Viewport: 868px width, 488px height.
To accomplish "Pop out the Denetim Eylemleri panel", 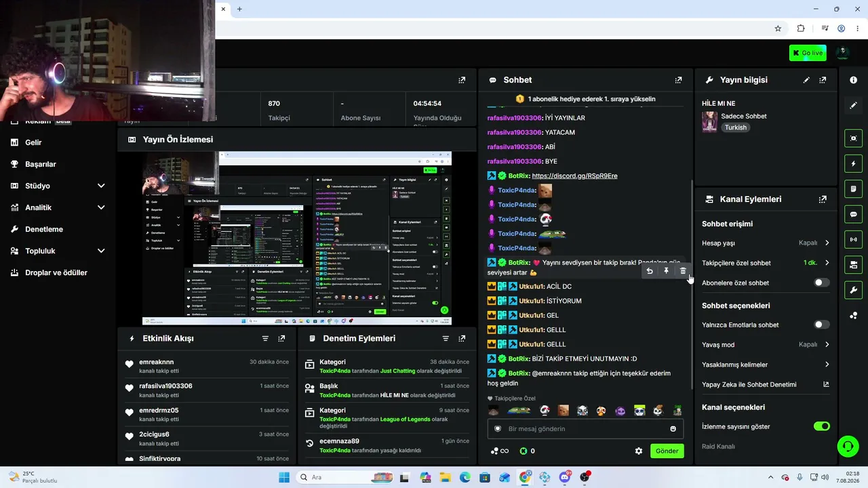I will pyautogui.click(x=462, y=338).
